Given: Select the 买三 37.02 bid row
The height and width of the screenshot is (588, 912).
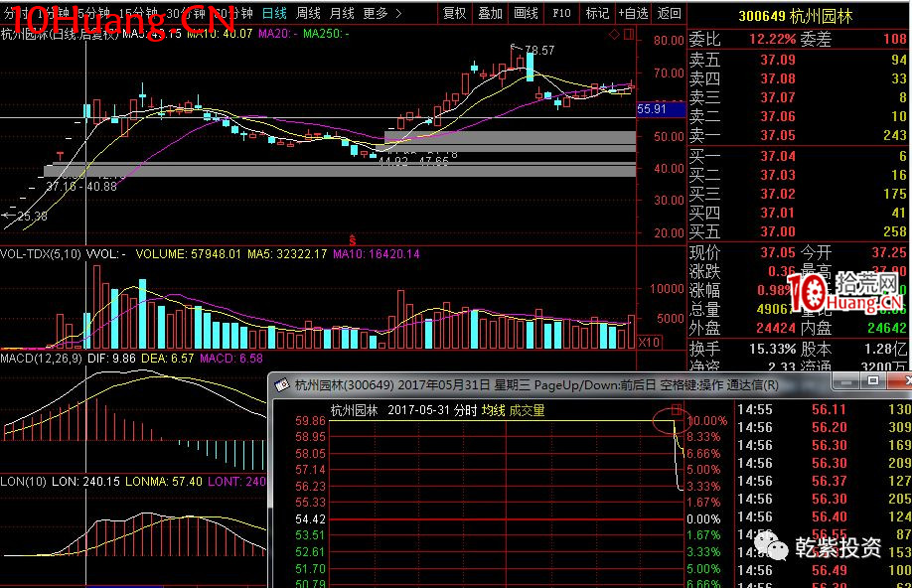Looking at the screenshot, I should (x=798, y=194).
